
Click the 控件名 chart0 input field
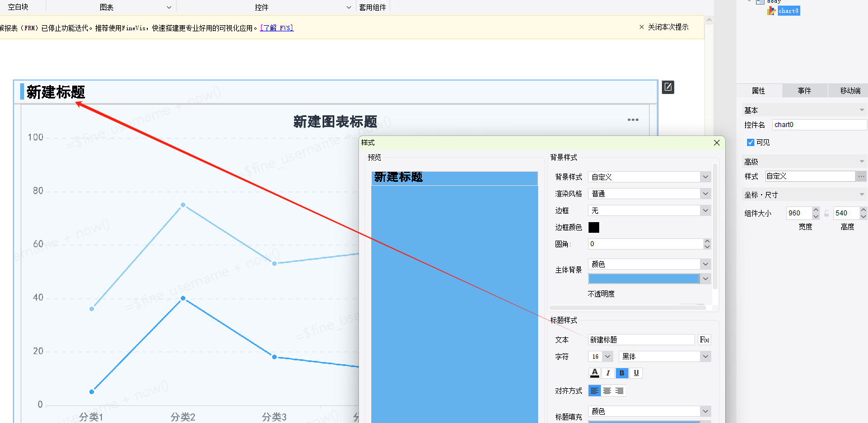pyautogui.click(x=820, y=125)
